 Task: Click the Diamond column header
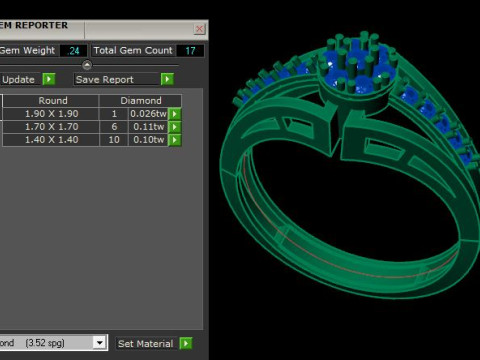coord(141,101)
